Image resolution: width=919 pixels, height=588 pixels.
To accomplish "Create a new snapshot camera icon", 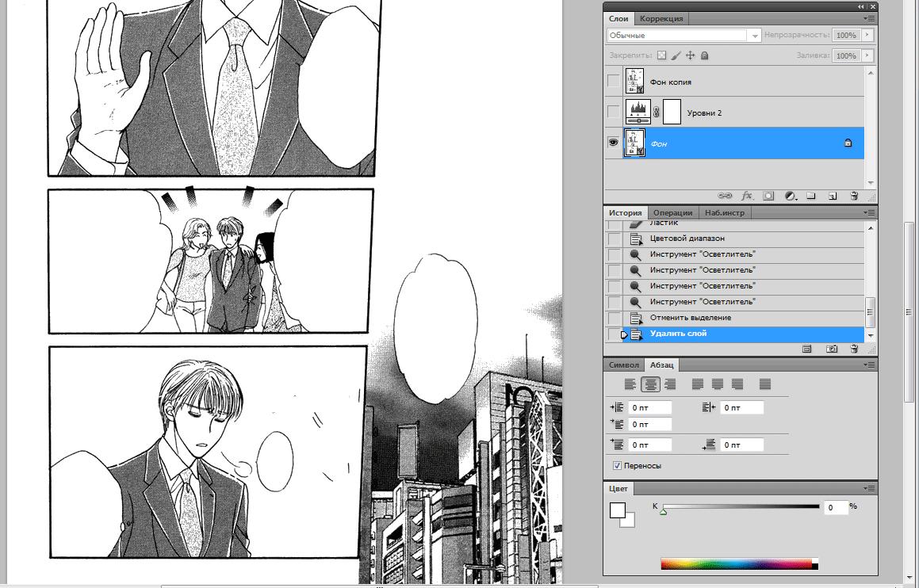I will pyautogui.click(x=832, y=349).
